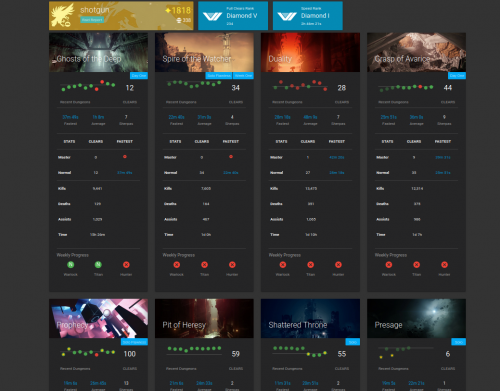This screenshot has width=500, height=391.
Task: Click the Week One tag on Spire of the Watcher
Action: [x=243, y=76]
